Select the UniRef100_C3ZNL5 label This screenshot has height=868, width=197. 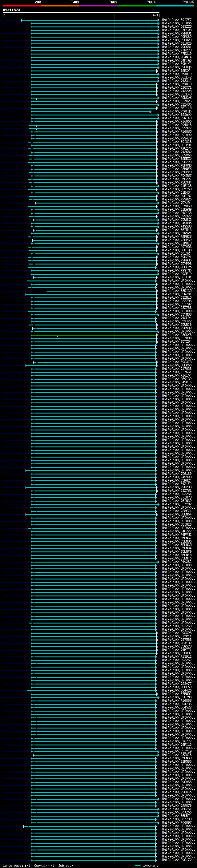click(177, 297)
